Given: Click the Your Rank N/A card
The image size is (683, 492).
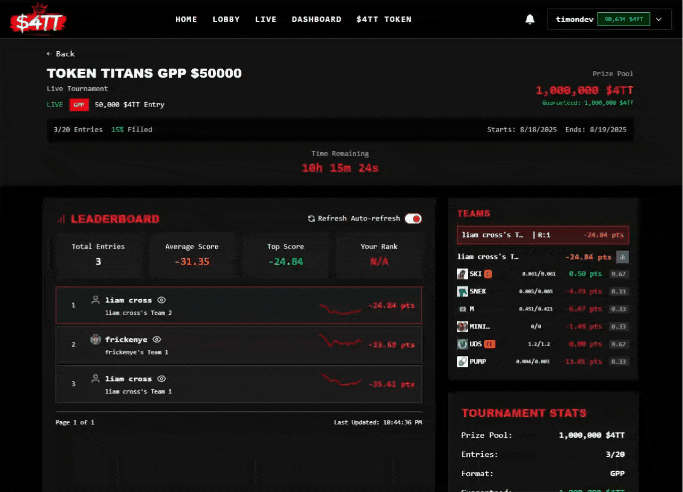Looking at the screenshot, I should (x=379, y=255).
